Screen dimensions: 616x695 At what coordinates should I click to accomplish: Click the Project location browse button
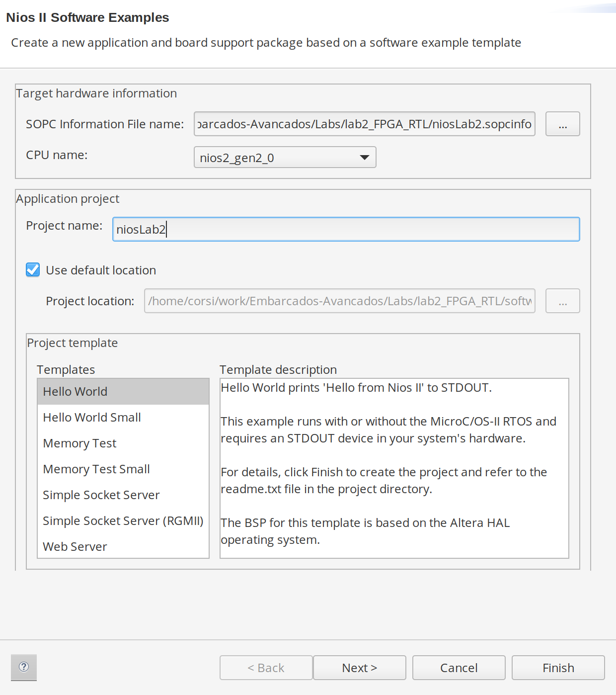pos(562,301)
